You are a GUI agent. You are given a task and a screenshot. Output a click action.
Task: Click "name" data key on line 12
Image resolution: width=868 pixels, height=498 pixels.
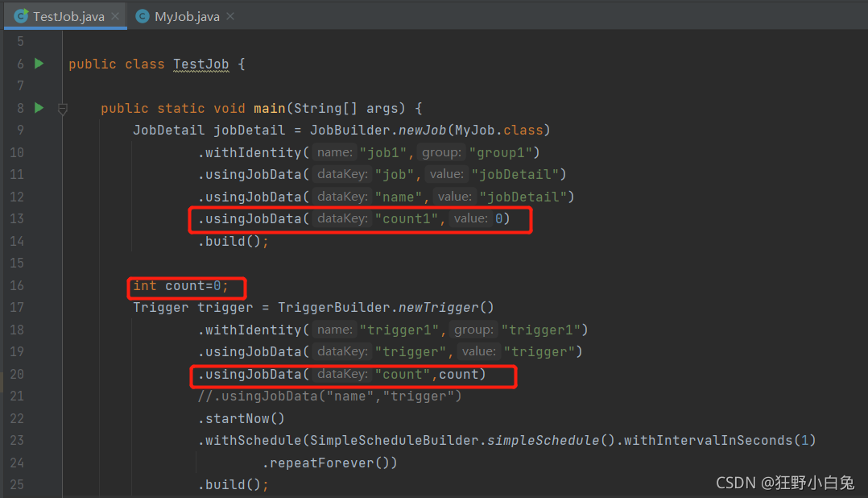click(x=399, y=197)
